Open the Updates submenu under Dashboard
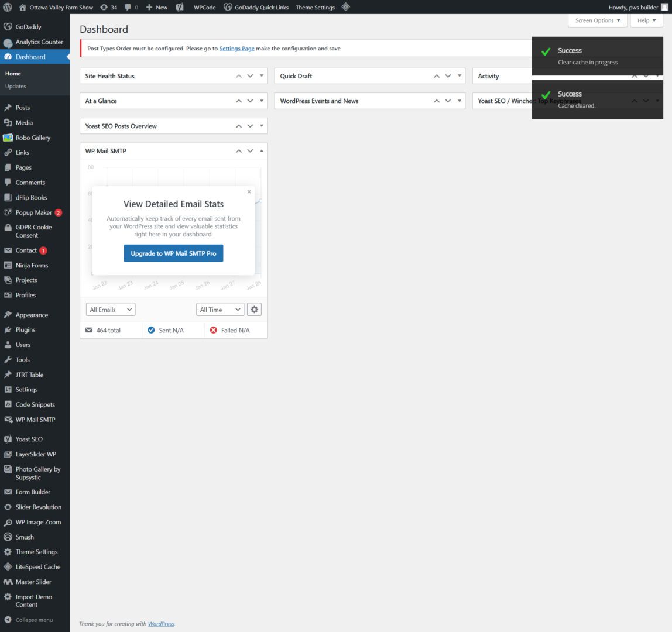This screenshot has height=632, width=672. pyautogui.click(x=15, y=86)
